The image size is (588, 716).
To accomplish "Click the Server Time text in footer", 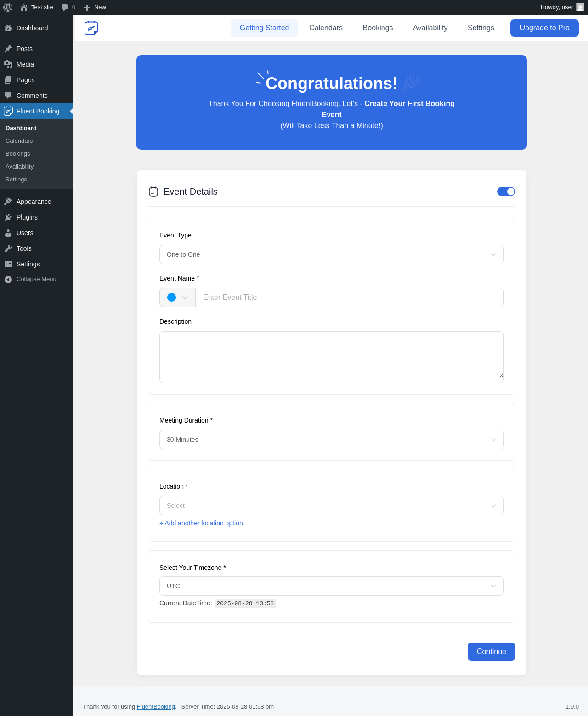I will (x=227, y=707).
